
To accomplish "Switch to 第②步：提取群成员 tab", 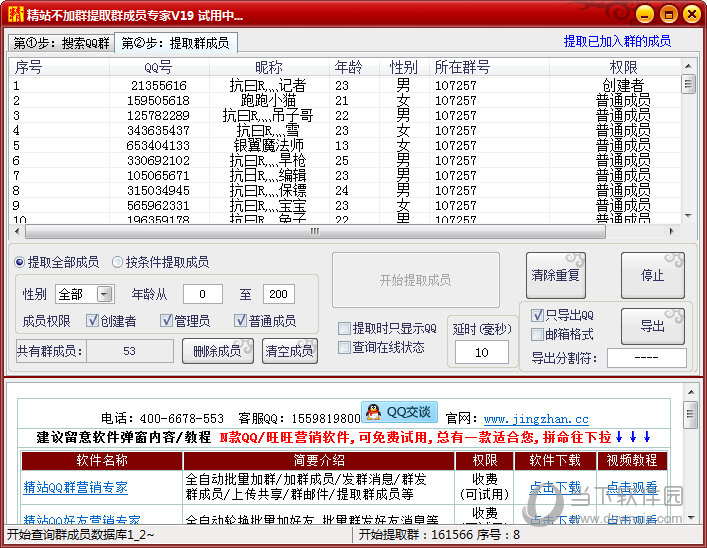I will click(x=176, y=43).
